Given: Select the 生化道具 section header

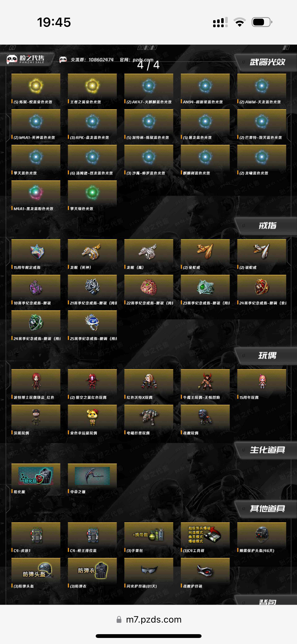Looking at the screenshot, I should tap(267, 450).
